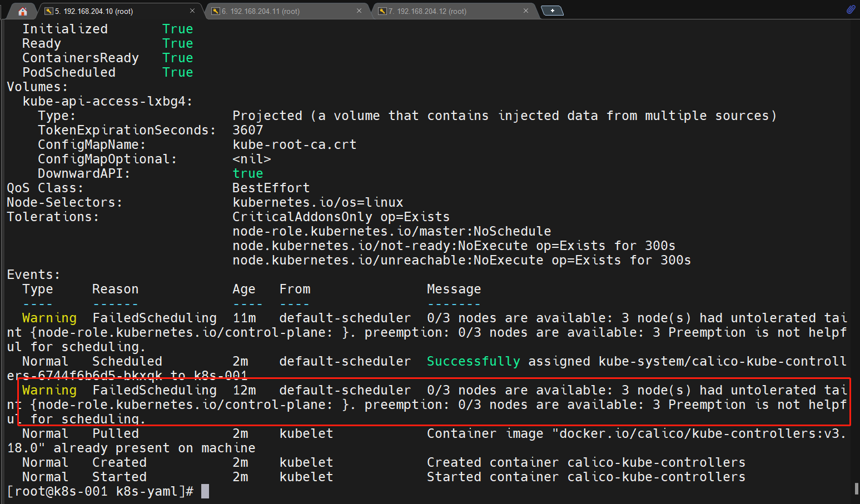Click the 'Message' column header
Image resolution: width=860 pixels, height=504 pixels.
tap(454, 289)
